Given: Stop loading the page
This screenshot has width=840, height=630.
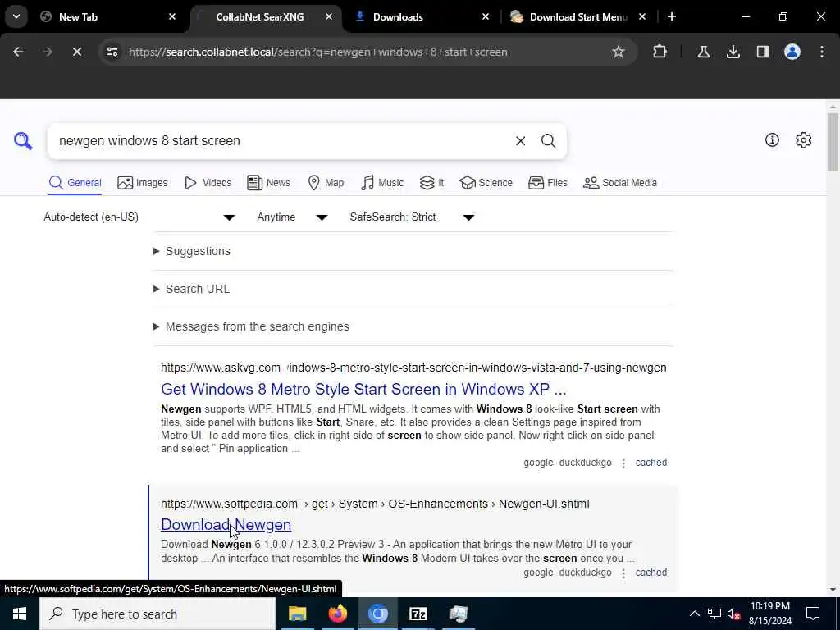Looking at the screenshot, I should (76, 52).
